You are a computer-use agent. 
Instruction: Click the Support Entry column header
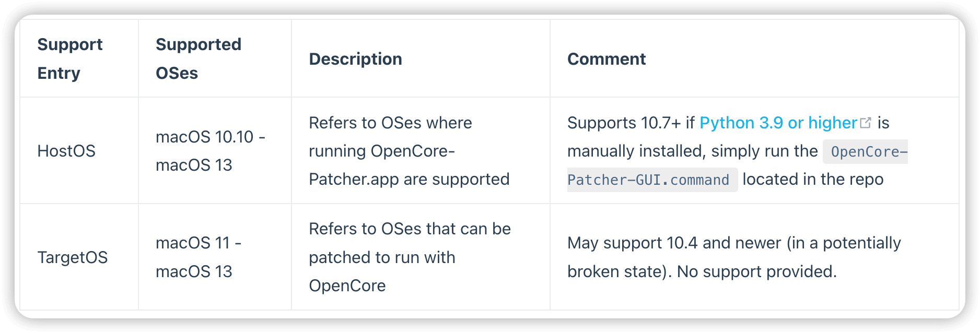(70, 58)
